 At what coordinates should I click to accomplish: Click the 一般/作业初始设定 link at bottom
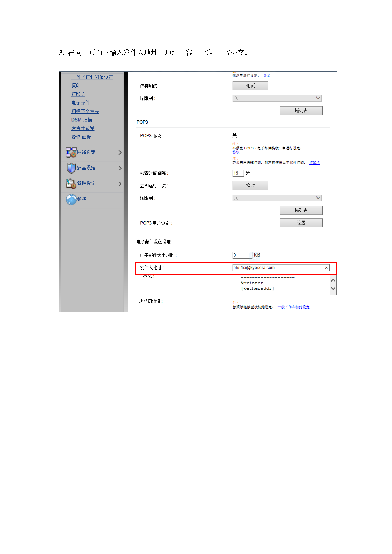point(293,307)
